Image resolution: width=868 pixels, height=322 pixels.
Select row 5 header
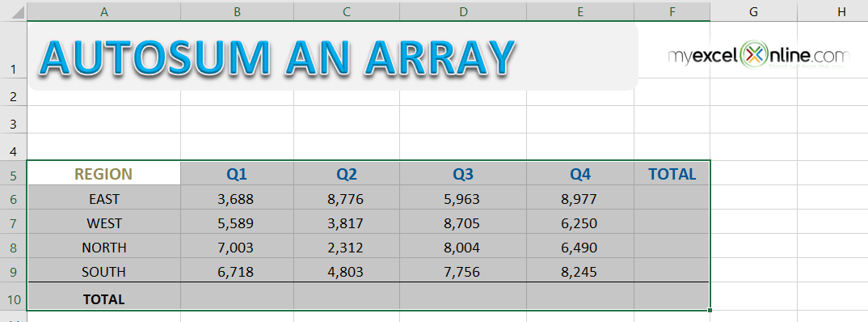(13, 173)
